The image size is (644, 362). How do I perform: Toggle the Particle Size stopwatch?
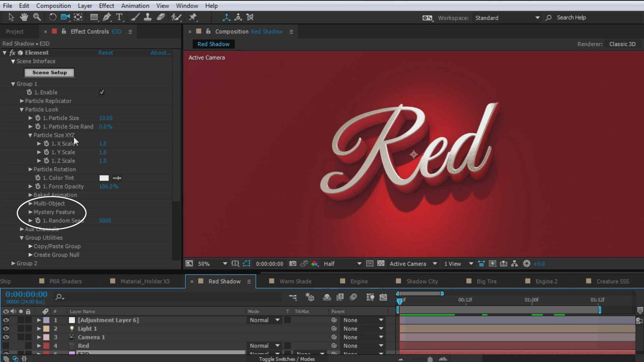click(x=38, y=118)
